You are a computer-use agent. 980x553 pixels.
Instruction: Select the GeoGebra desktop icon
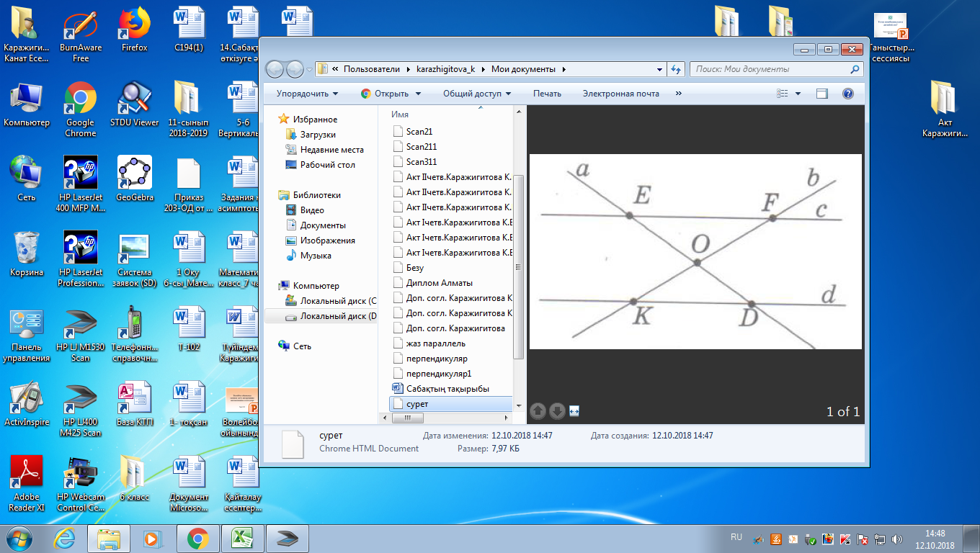tap(134, 179)
